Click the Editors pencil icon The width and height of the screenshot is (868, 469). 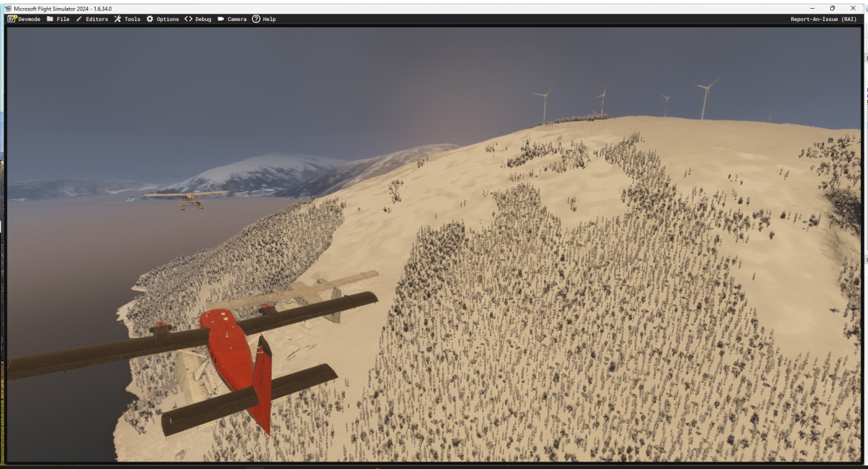pyautogui.click(x=79, y=19)
